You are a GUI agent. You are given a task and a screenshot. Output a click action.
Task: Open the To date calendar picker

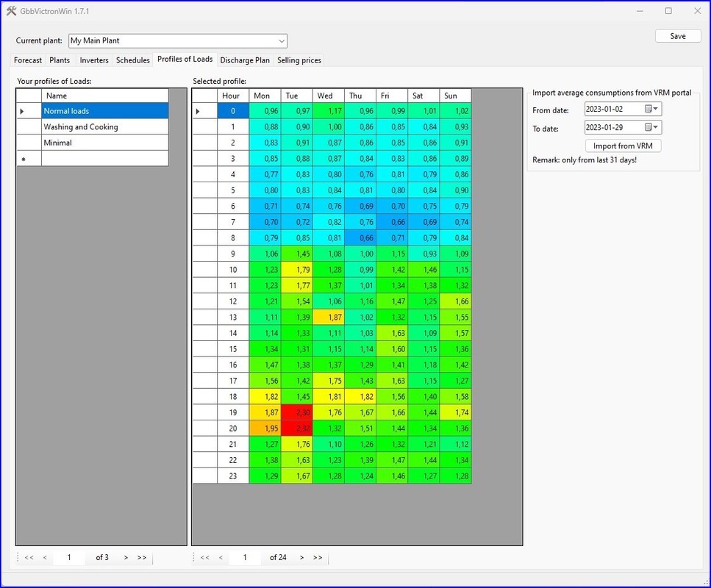tap(648, 128)
